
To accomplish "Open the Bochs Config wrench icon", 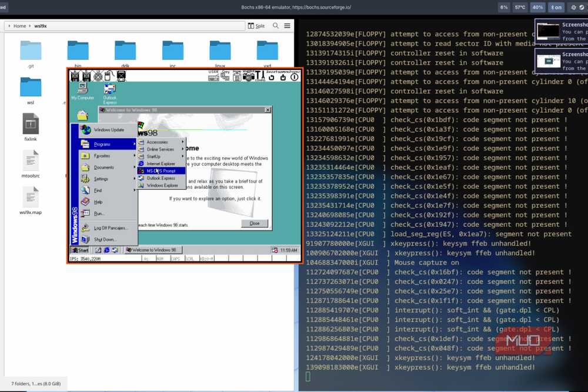I will click(x=260, y=76).
